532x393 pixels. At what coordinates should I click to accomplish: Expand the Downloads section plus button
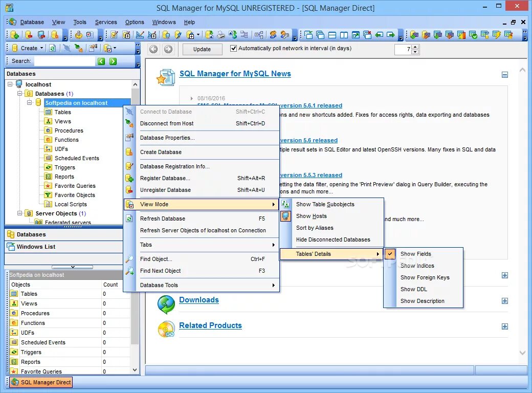click(x=505, y=301)
